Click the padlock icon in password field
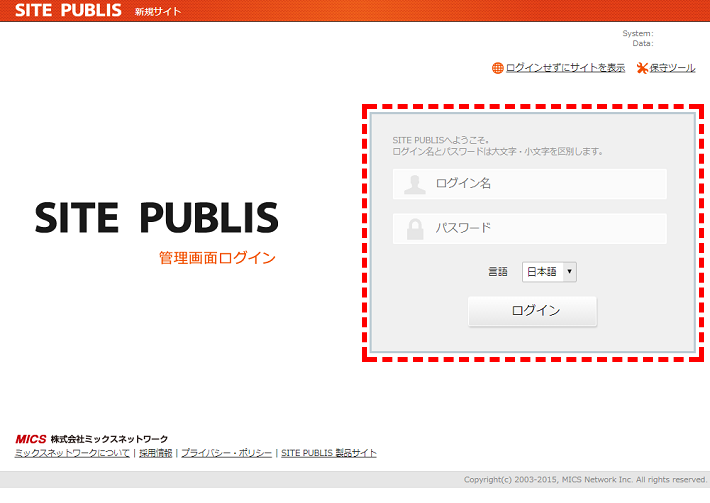710x503 pixels. tap(415, 229)
